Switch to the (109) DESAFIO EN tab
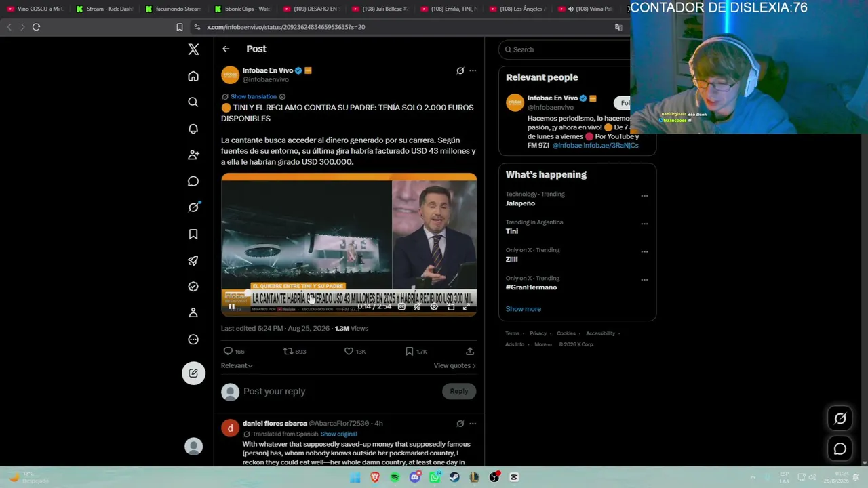 click(312, 9)
